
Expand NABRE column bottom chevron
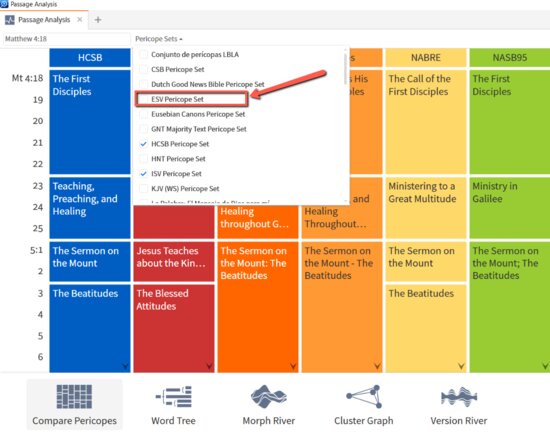[x=461, y=366]
